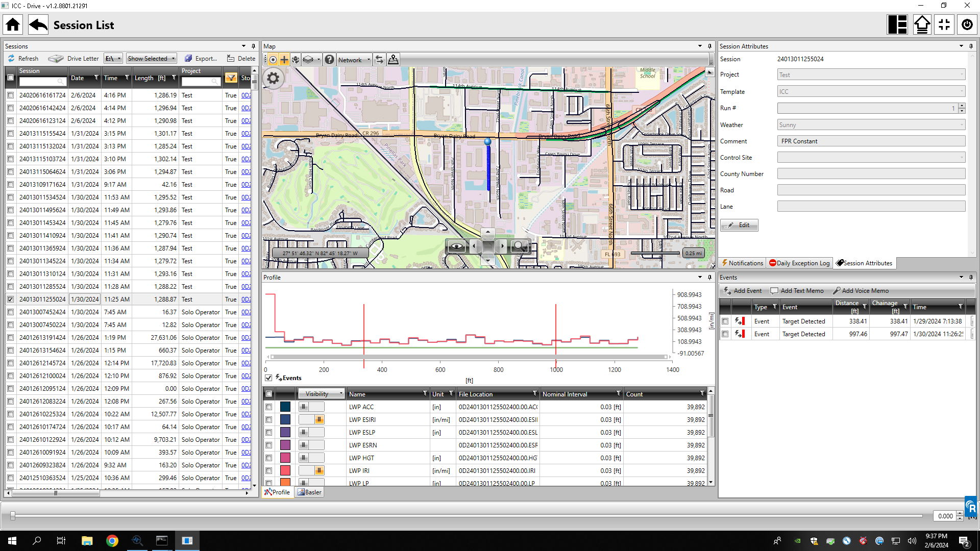Click the map pin location icon
This screenshot has height=551, width=980.
[x=393, y=60]
